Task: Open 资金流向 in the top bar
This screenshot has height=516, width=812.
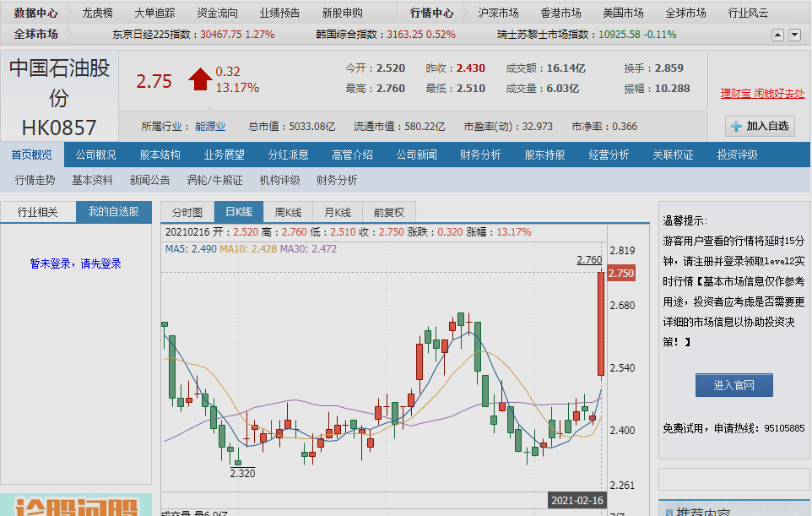Action: point(218,13)
